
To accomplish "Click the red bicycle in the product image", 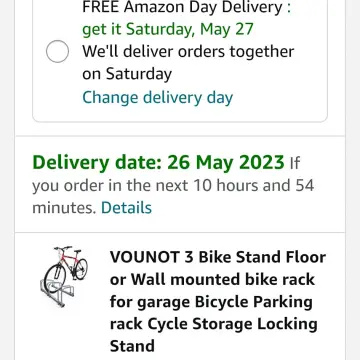I will tap(66, 266).
